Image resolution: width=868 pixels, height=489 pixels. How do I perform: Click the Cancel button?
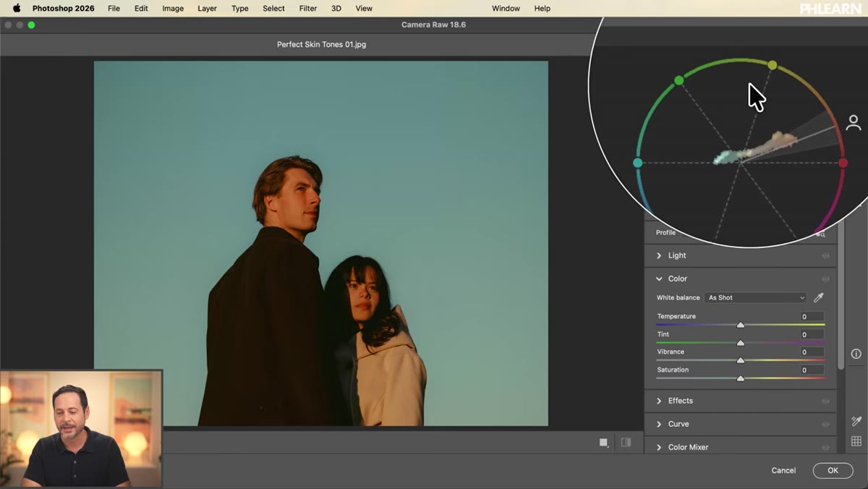click(783, 470)
